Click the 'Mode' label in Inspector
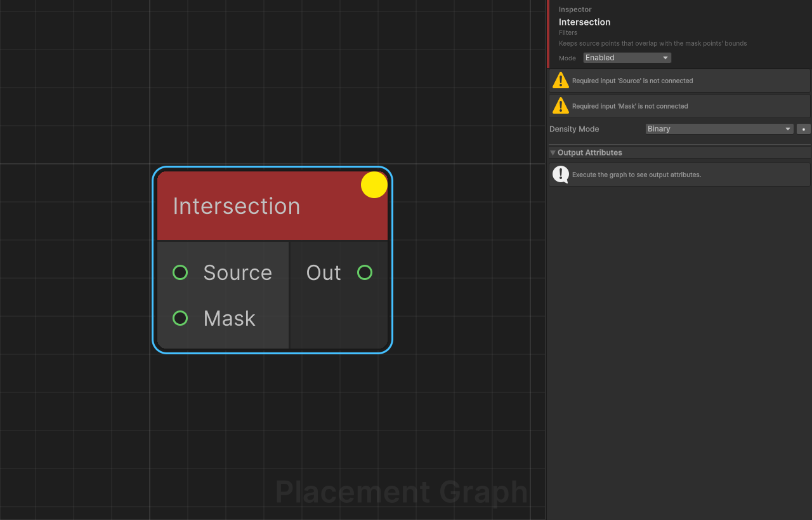Image resolution: width=812 pixels, height=520 pixels. coord(567,58)
